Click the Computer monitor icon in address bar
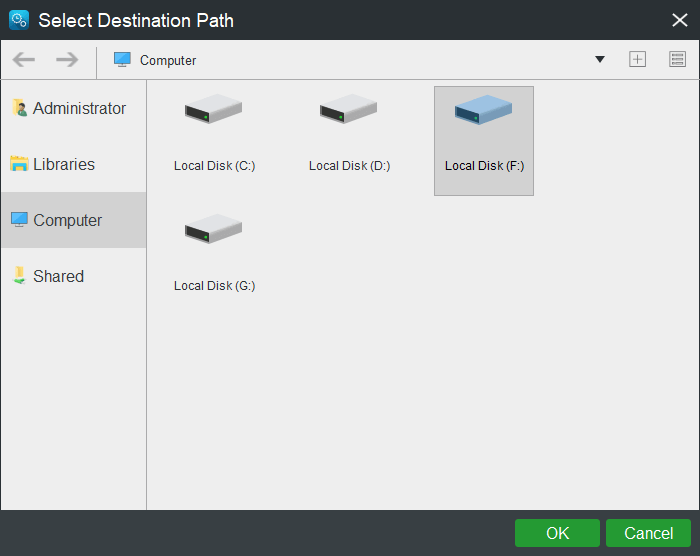 pos(122,59)
